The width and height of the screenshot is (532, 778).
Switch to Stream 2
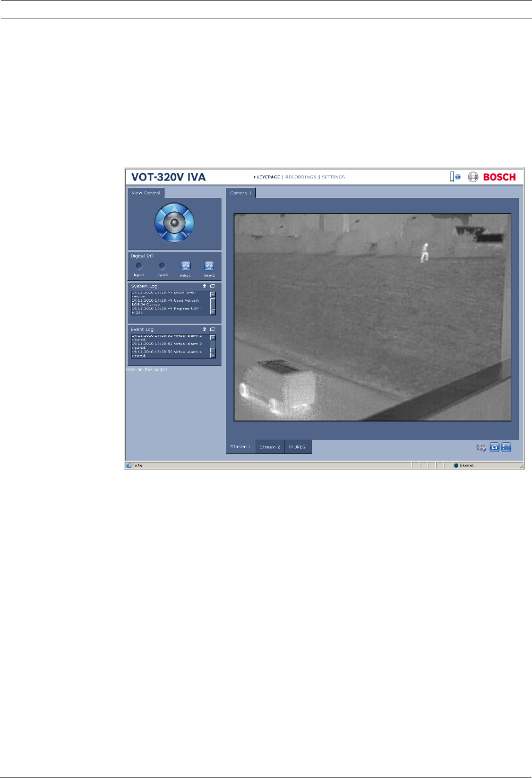coord(270,447)
